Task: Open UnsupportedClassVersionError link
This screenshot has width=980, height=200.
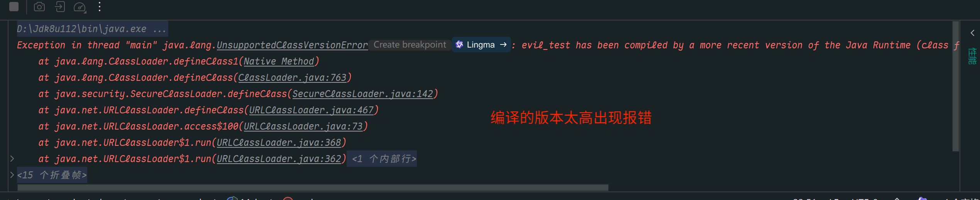Action: coord(292,45)
